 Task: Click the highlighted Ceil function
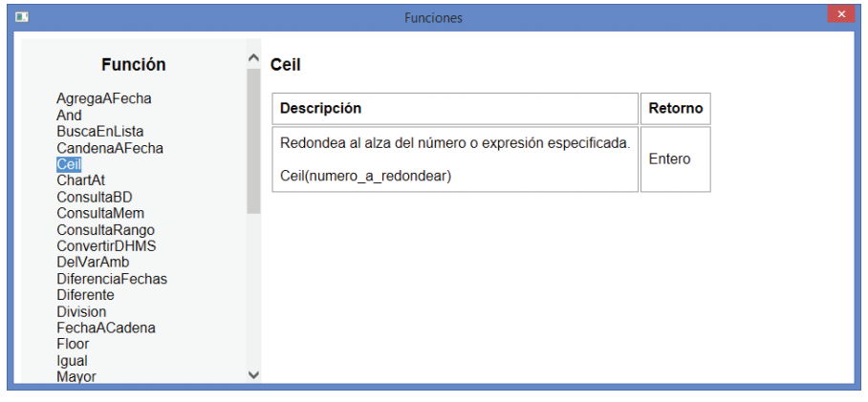pyautogui.click(x=69, y=164)
